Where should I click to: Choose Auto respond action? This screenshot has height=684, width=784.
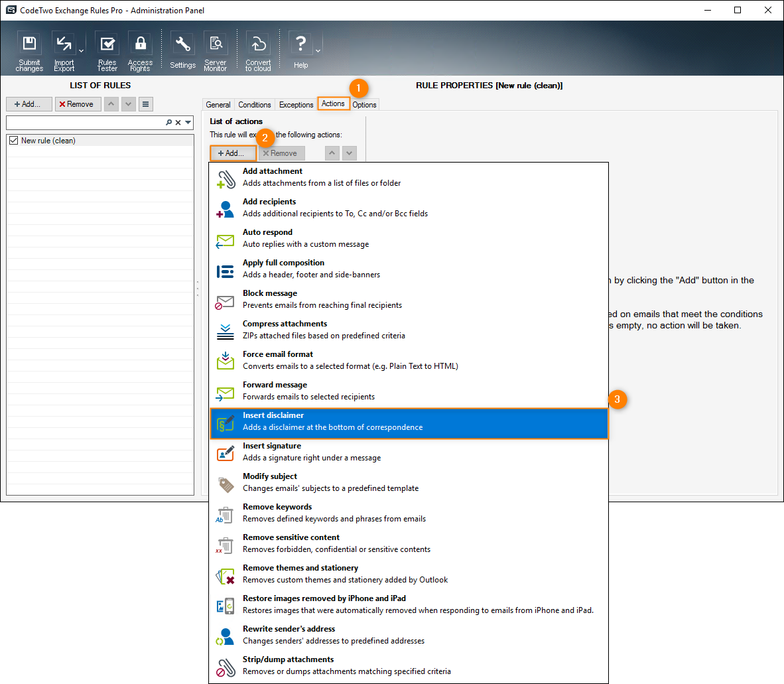pyautogui.click(x=409, y=238)
